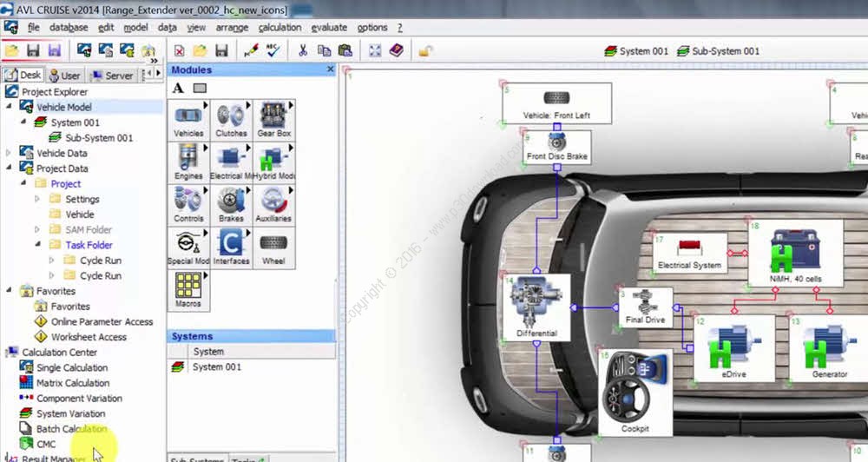Image resolution: width=868 pixels, height=462 pixels.
Task: Click the fit-to-window arrows icon
Action: 375,51
